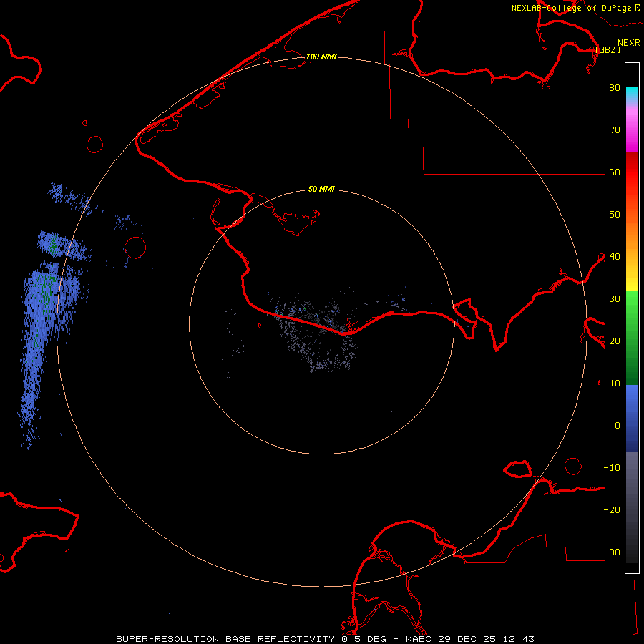Image resolution: width=644 pixels, height=644 pixels.
Task: Click the 0 value on the color scale
Action: pos(618,426)
